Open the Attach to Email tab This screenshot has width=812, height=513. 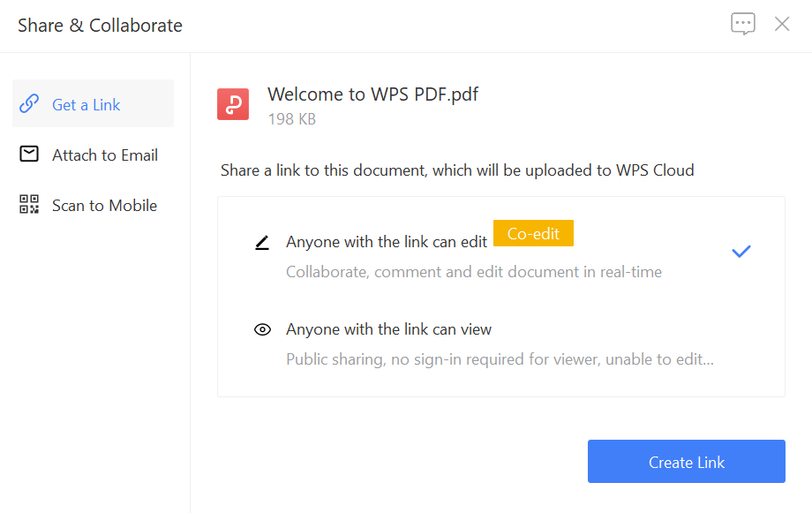click(94, 154)
